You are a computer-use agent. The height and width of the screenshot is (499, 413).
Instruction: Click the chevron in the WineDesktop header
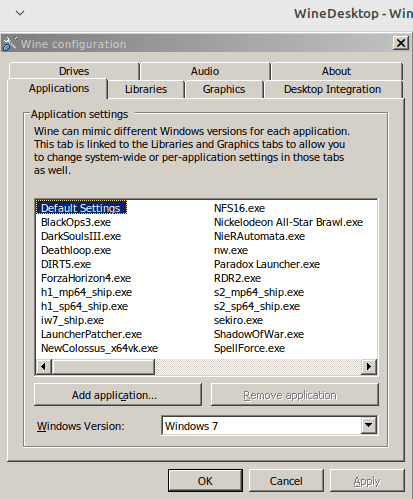coord(20,13)
